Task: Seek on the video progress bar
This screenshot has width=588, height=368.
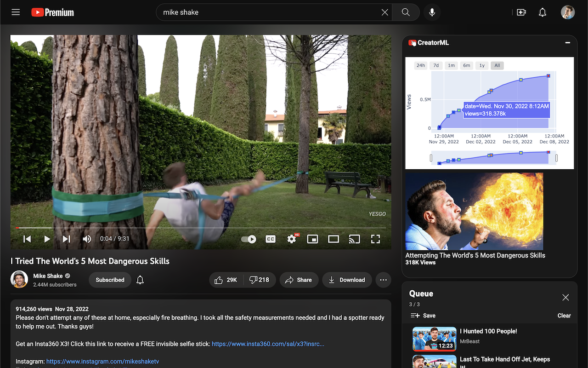Action: click(201, 228)
